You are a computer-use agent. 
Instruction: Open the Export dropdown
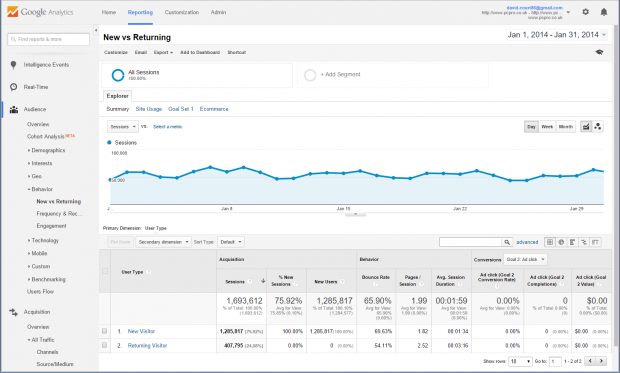(x=163, y=52)
